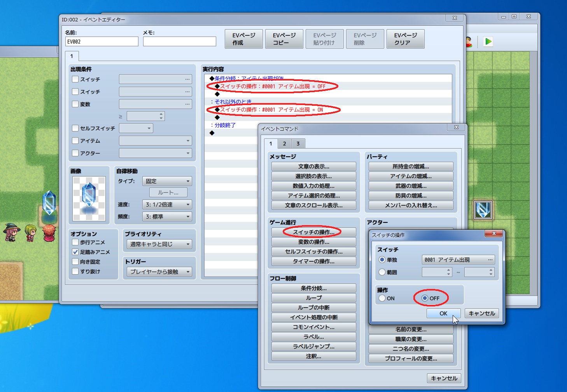Click the メンバーの入れ替え command button
Image resolution: width=567 pixels, height=392 pixels.
(x=411, y=205)
